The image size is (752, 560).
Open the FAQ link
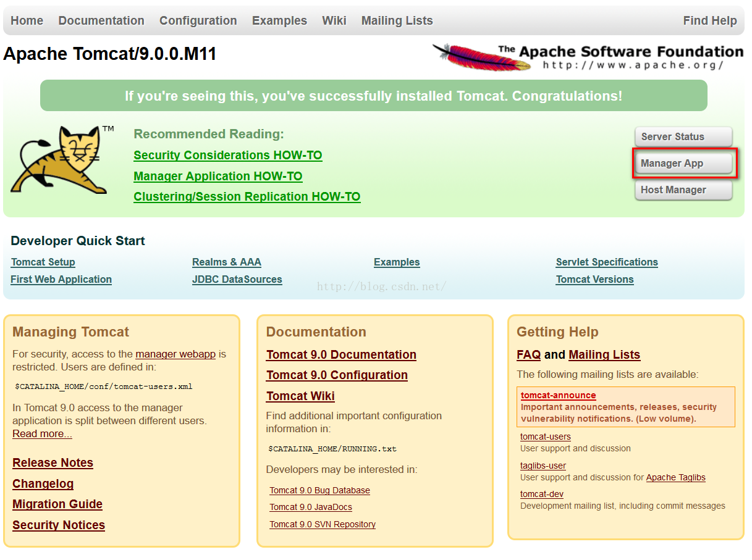529,354
